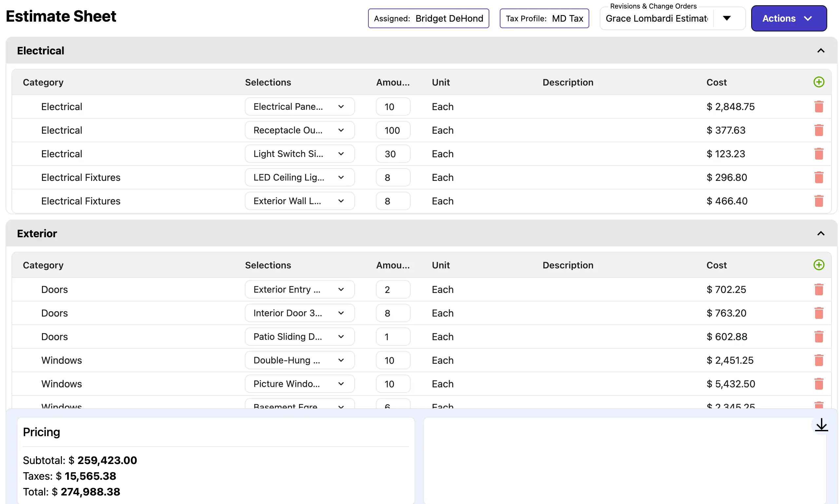Open the Actions menu
This screenshot has height=504, width=839.
click(788, 18)
